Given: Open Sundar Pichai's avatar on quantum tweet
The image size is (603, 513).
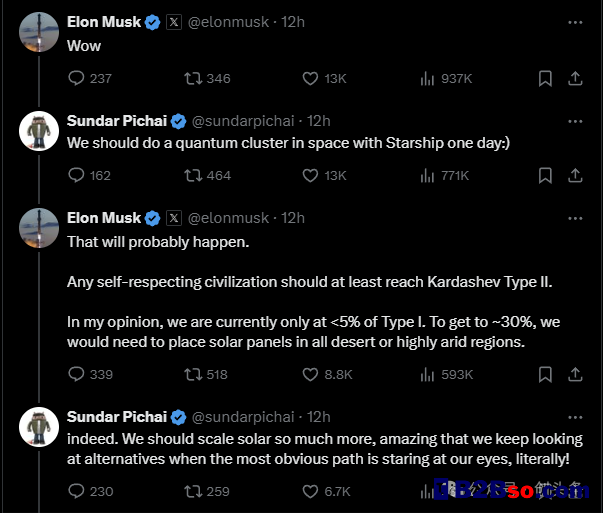Looking at the screenshot, I should pyautogui.click(x=39, y=131).
